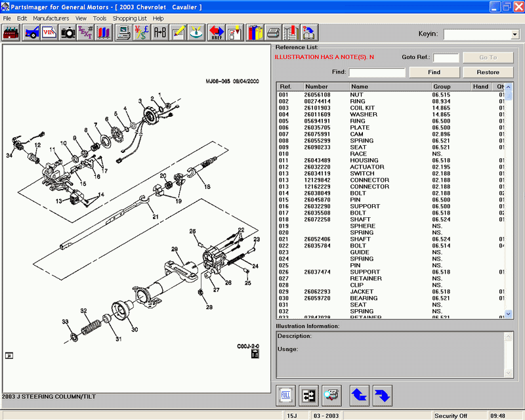
Task: Select the 018 SHAFT row
Action: (x=390, y=219)
